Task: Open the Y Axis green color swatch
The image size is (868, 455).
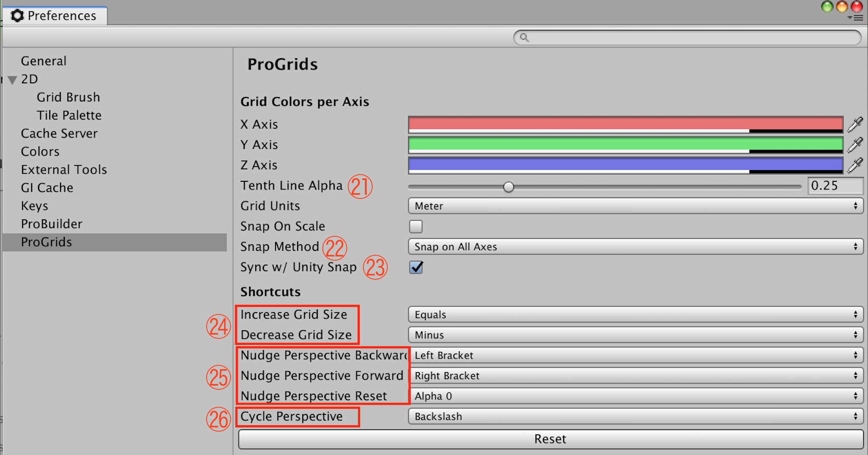Action: point(625,145)
